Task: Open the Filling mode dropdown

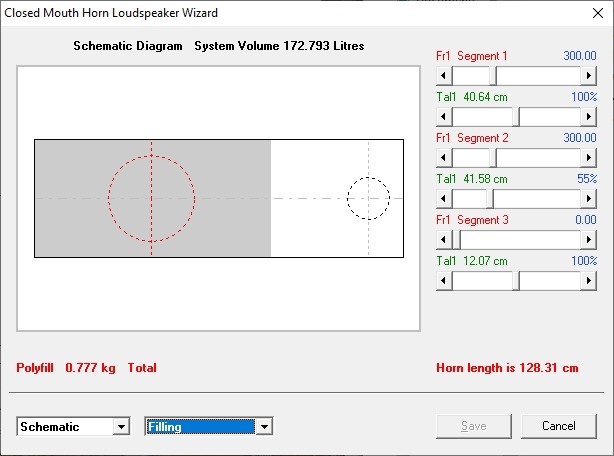Action: tap(264, 426)
